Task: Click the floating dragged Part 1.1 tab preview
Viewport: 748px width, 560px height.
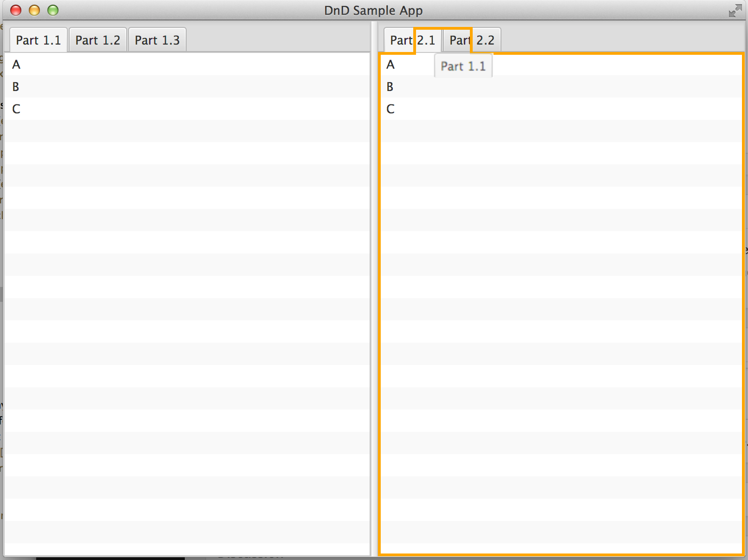Action: click(x=463, y=66)
